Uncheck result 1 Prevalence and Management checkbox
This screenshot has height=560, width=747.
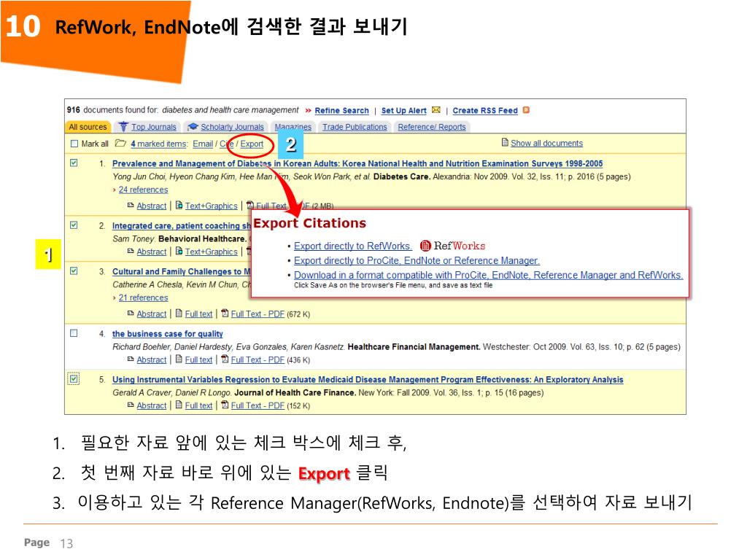click(74, 163)
